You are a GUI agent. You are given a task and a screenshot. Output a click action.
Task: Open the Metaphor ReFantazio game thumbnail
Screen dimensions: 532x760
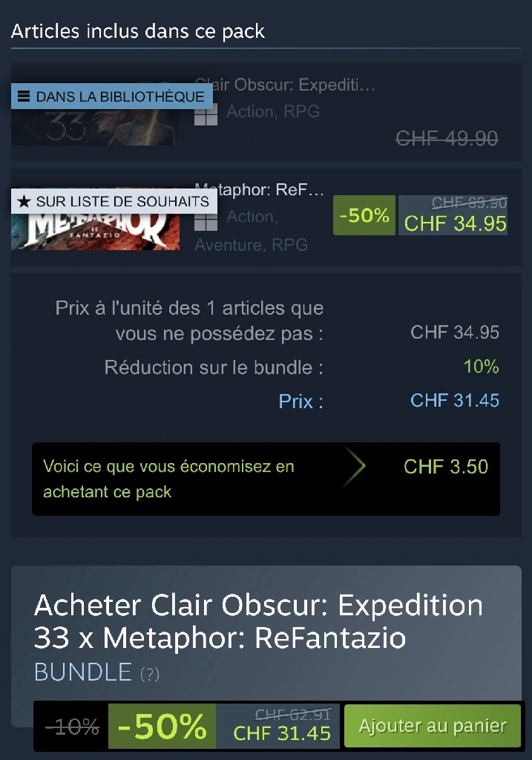point(95,219)
